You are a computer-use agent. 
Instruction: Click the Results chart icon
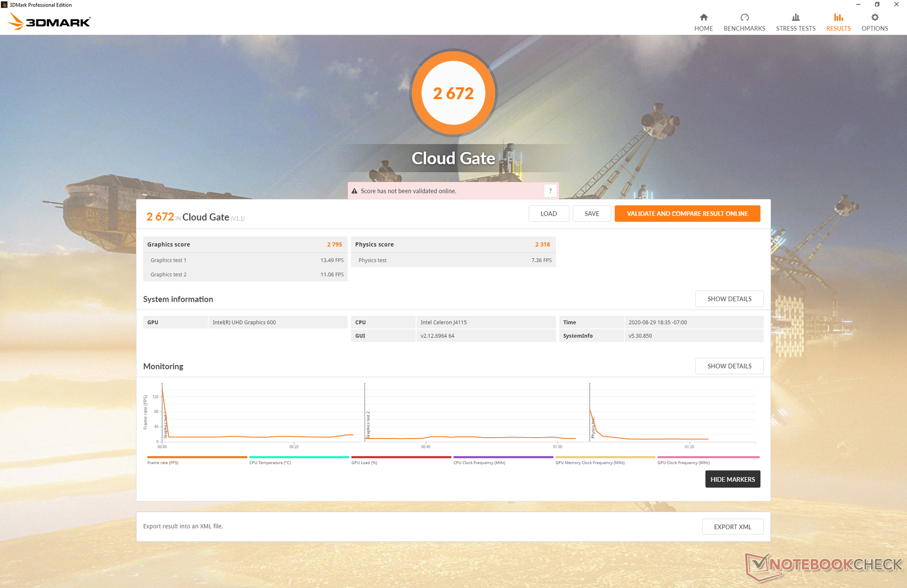(838, 17)
